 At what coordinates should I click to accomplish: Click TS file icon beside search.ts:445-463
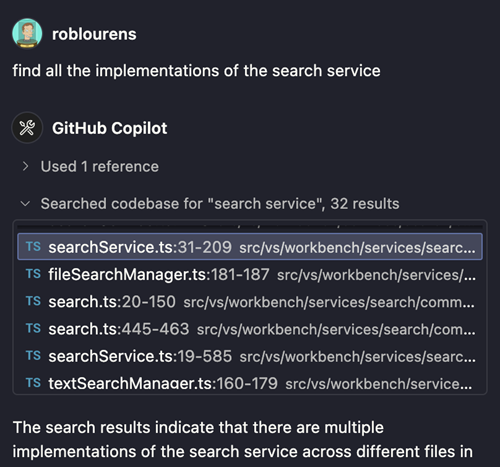[33, 329]
